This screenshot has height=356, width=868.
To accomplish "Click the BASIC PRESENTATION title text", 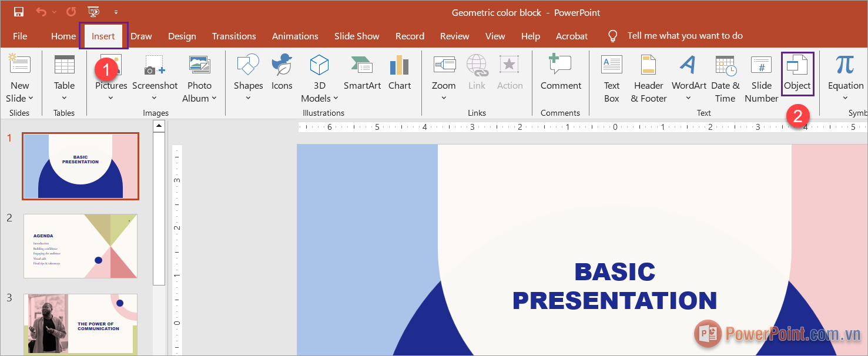I will coord(615,286).
